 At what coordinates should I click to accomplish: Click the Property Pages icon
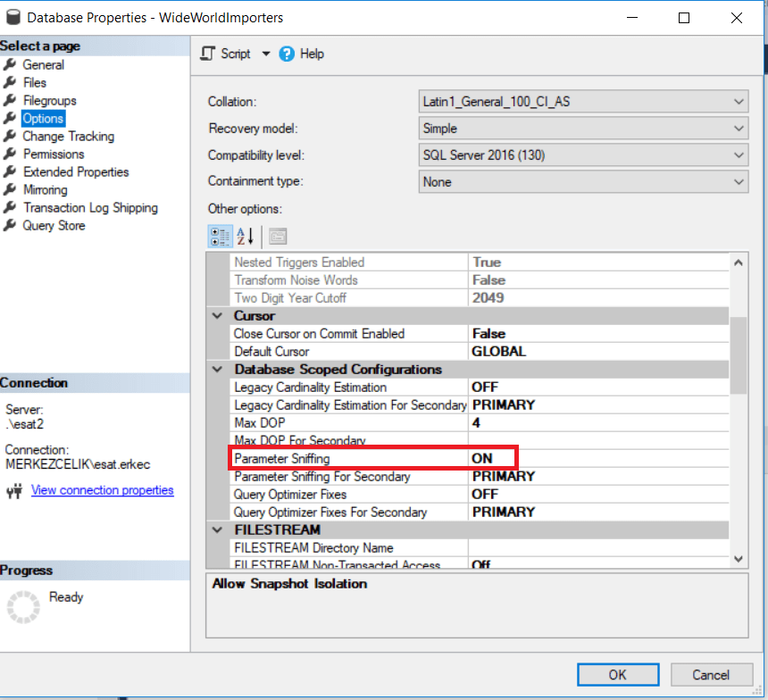pos(278,237)
